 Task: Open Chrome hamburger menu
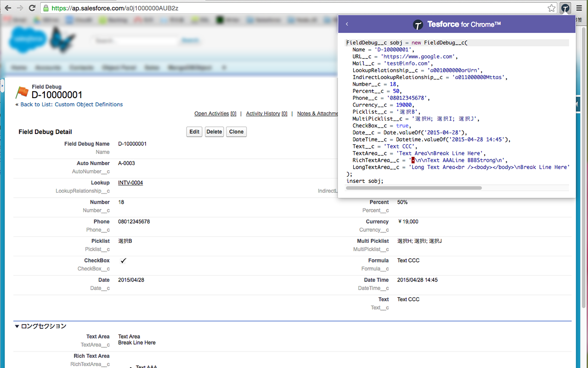579,8
